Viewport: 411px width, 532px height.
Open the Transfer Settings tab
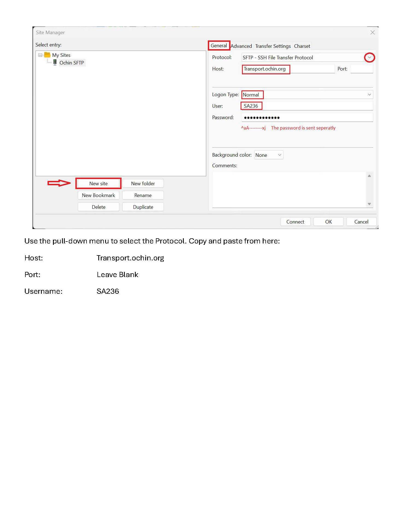(273, 46)
